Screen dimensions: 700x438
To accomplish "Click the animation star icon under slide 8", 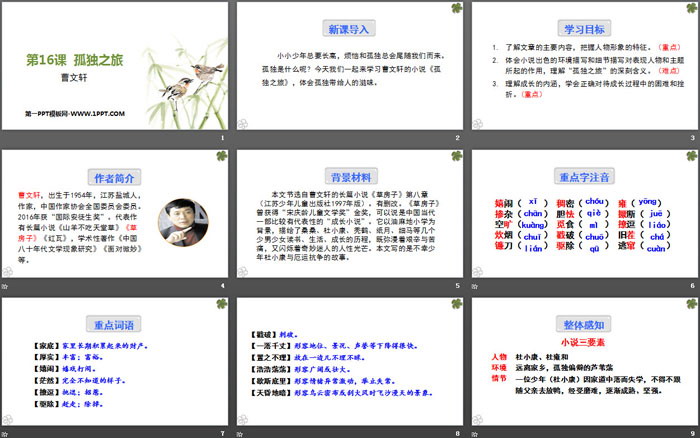I will (x=240, y=434).
